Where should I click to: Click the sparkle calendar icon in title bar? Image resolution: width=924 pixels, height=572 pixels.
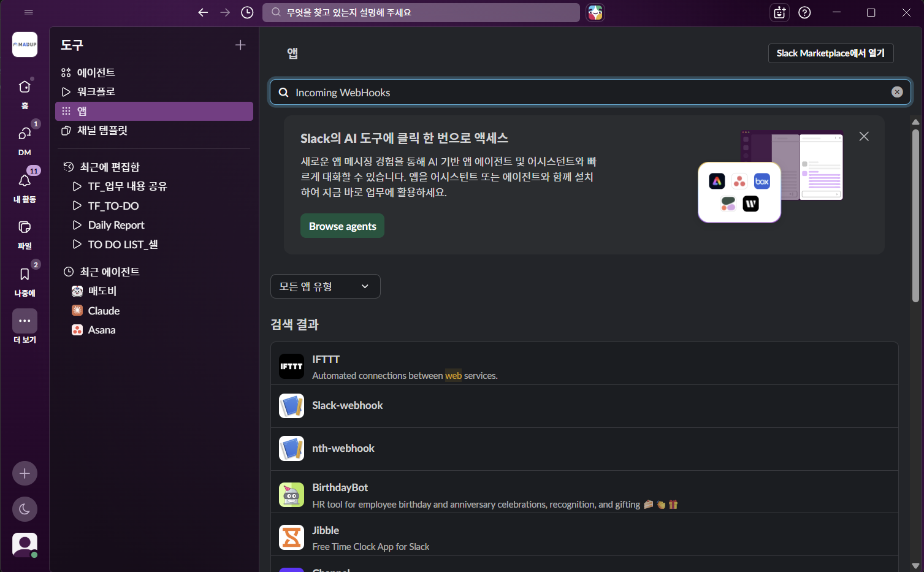pyautogui.click(x=779, y=12)
